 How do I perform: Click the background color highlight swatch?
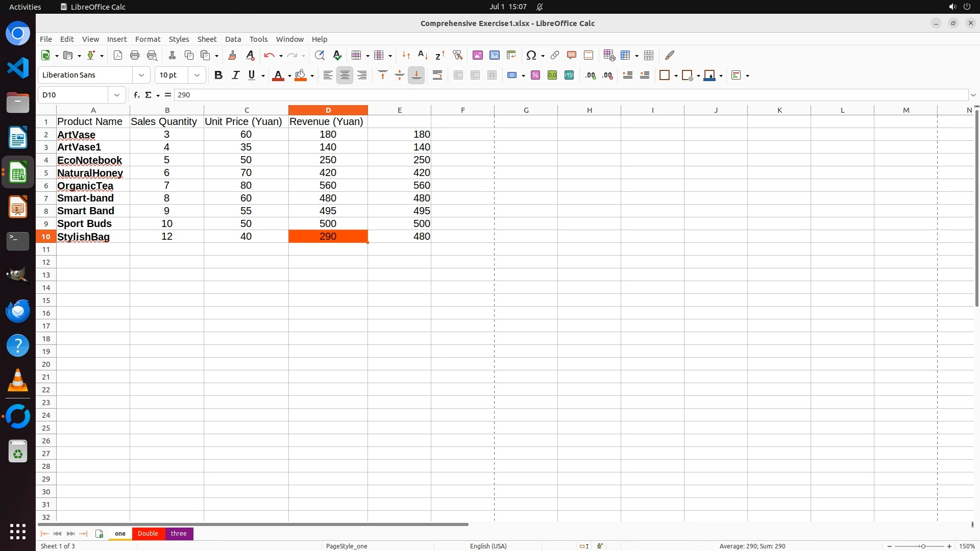301,76
